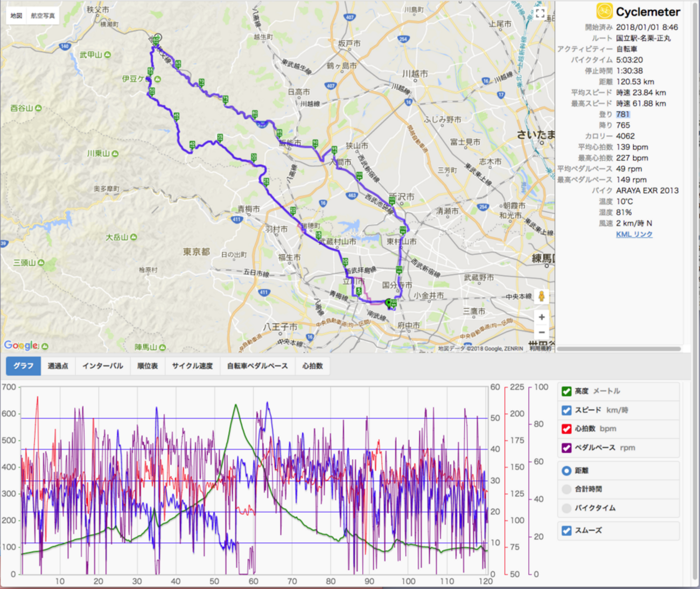This screenshot has width=700, height=589.
Task: Click the 平均心拍数 value 139 bpm
Action: (x=632, y=147)
